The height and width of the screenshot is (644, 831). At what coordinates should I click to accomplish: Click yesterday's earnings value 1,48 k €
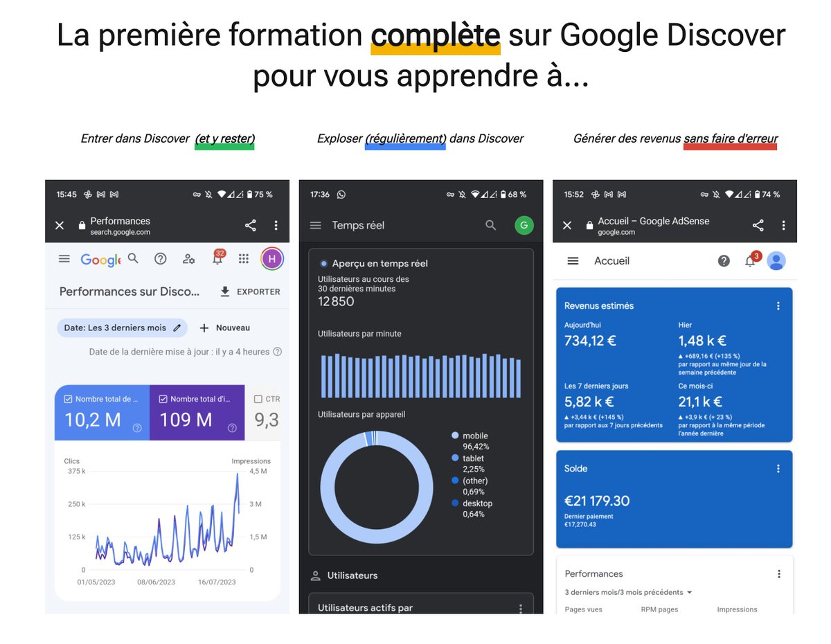pyautogui.click(x=702, y=341)
